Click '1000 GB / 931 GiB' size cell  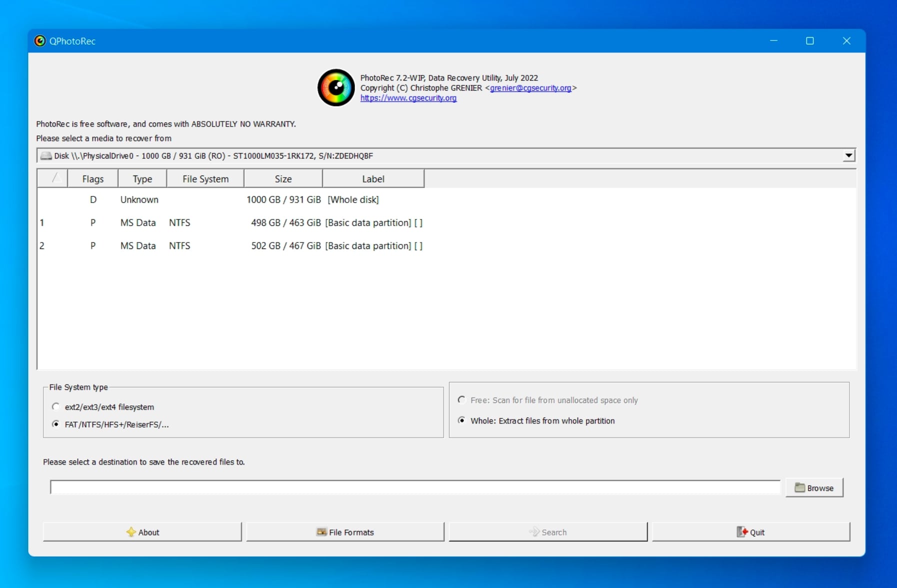[283, 199]
